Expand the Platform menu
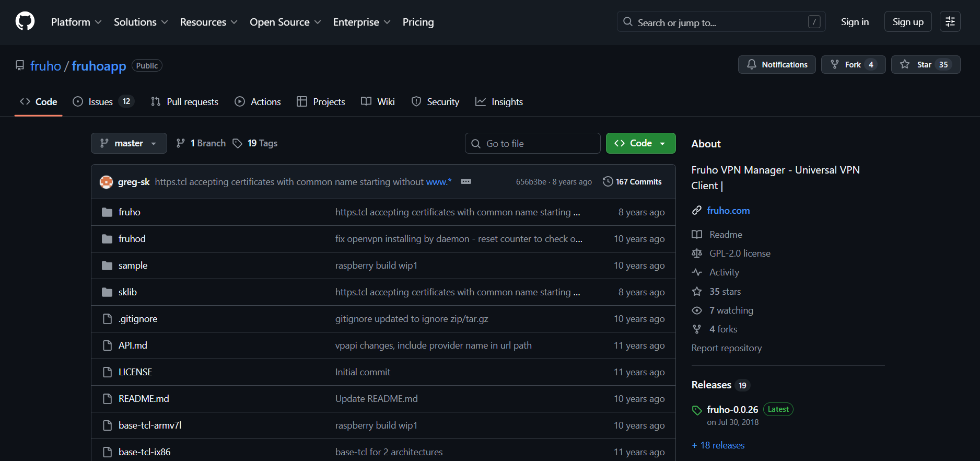This screenshot has height=461, width=980. click(x=76, y=22)
